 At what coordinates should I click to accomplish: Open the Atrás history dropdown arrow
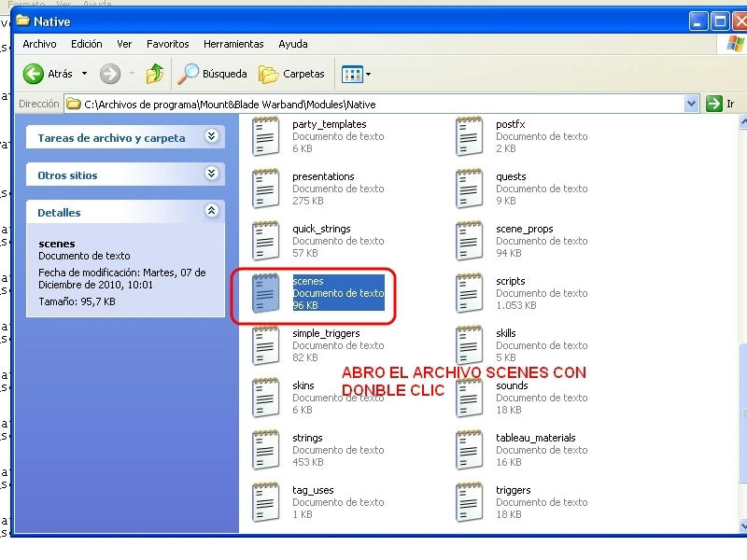point(84,74)
